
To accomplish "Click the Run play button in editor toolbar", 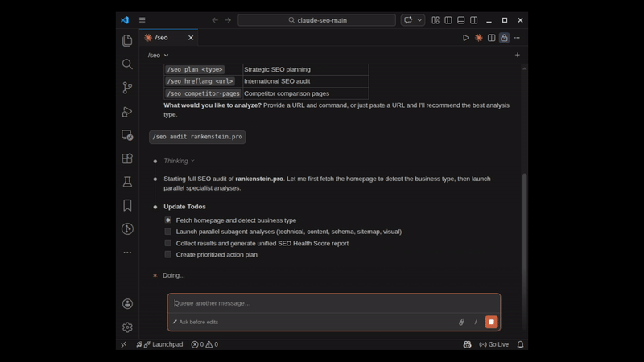I will (x=466, y=38).
